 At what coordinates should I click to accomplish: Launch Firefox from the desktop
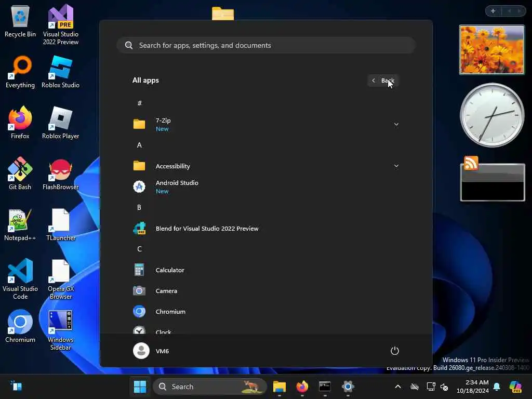coord(20,123)
